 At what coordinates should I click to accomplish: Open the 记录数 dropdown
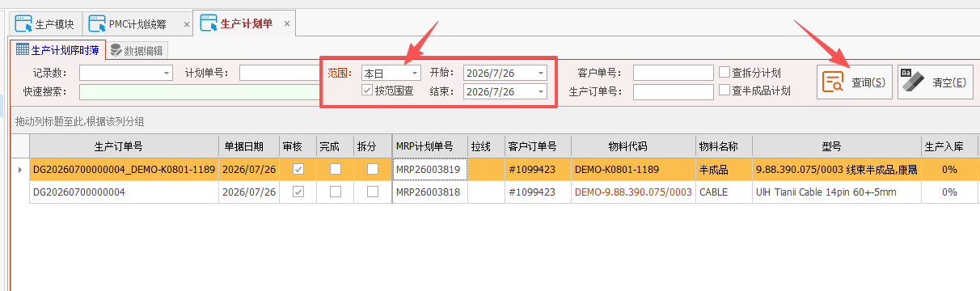tap(167, 73)
